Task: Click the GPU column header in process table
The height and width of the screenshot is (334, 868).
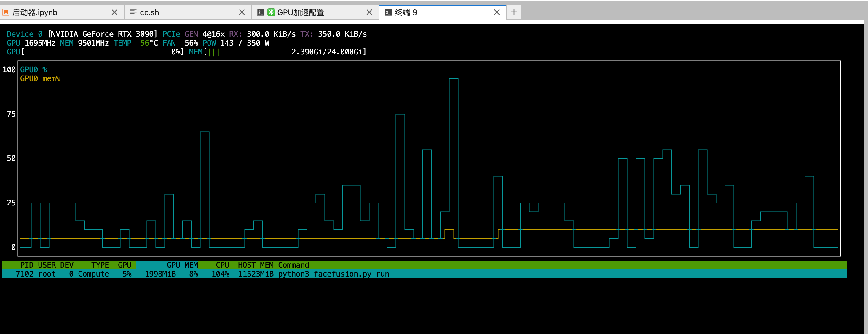Action: (124, 265)
